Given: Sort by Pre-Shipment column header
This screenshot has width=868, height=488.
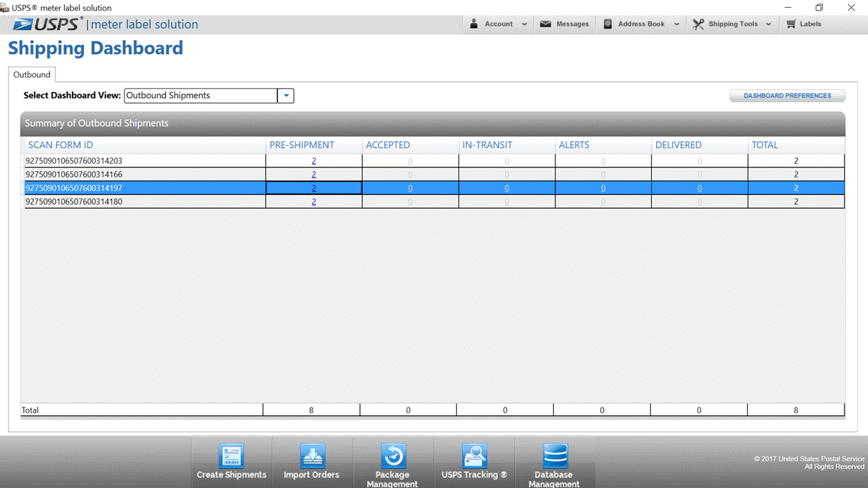Looking at the screenshot, I should click(x=313, y=145).
